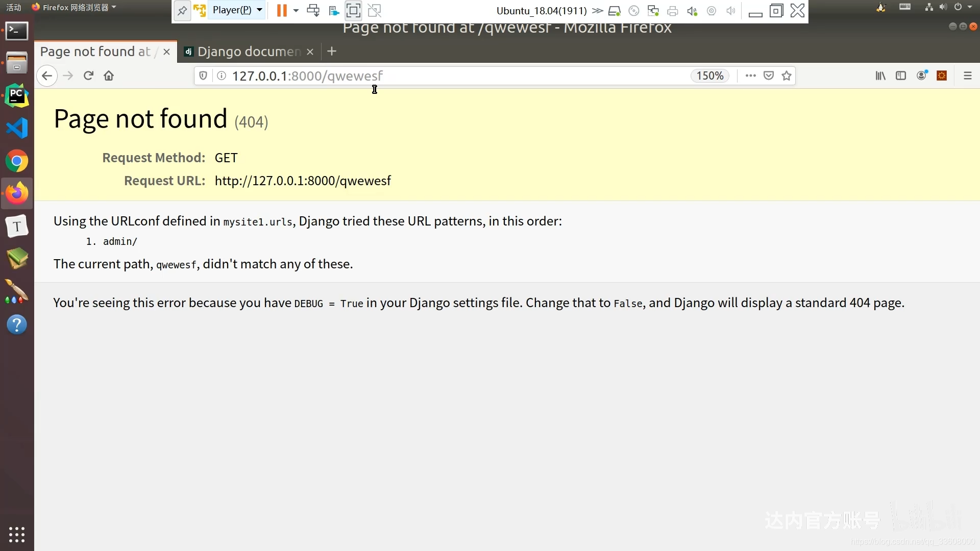The height and width of the screenshot is (551, 980).
Task: Switch to Django documentation tab
Action: click(244, 52)
